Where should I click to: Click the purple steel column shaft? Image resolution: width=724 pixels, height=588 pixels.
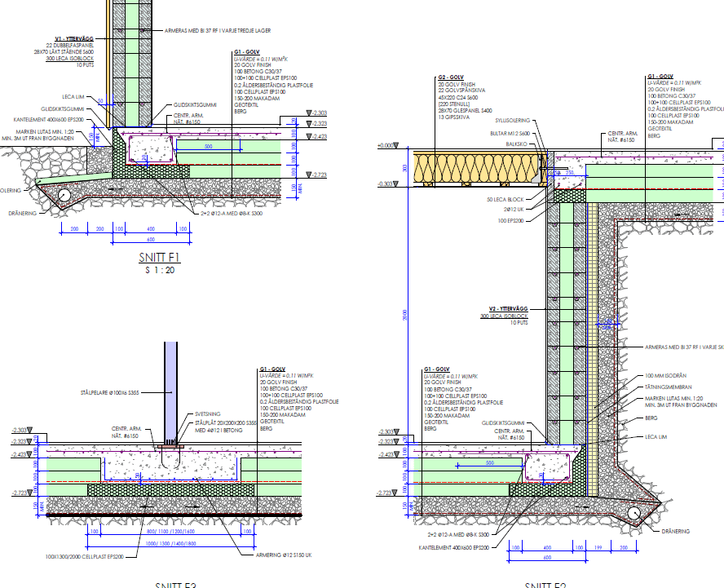tap(171, 392)
